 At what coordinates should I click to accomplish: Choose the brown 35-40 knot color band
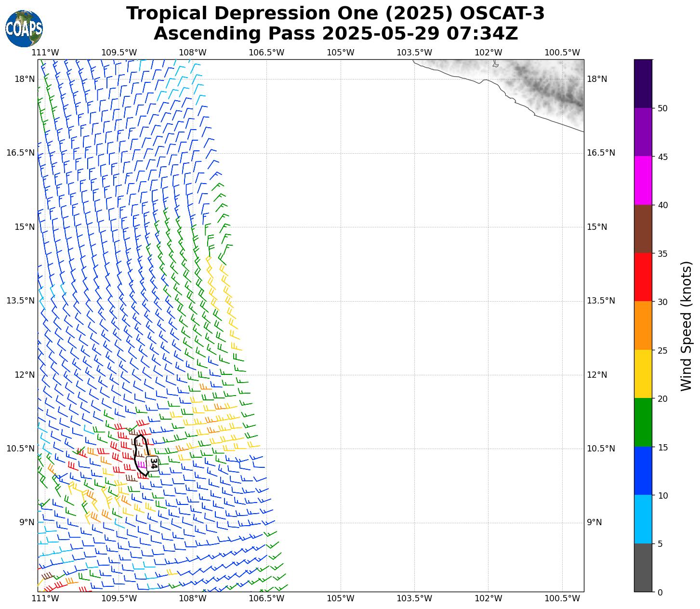click(x=643, y=229)
